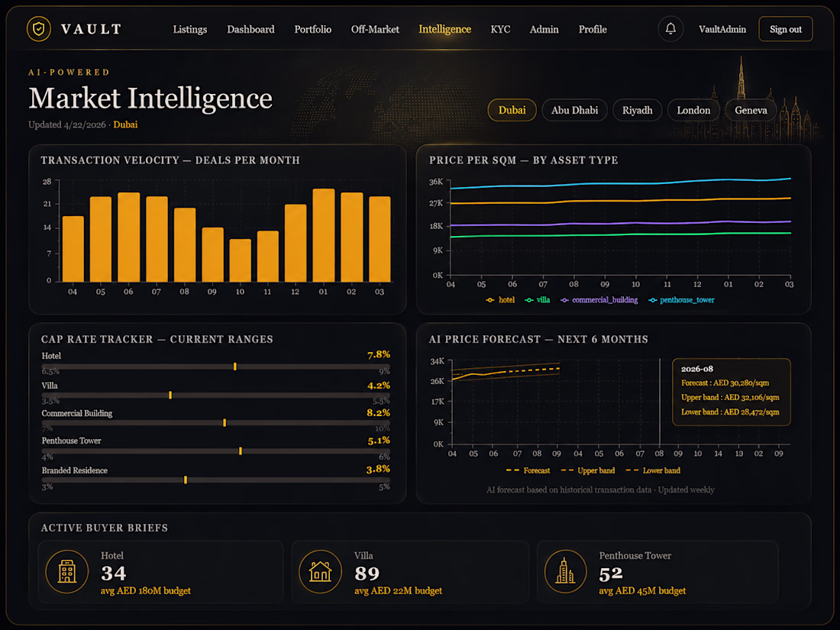Click the month 04 transaction bar

(x=73, y=249)
